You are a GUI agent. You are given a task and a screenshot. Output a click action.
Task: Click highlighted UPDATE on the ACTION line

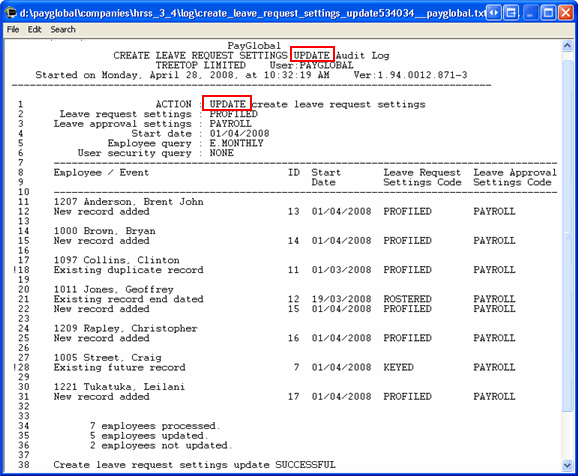point(227,104)
